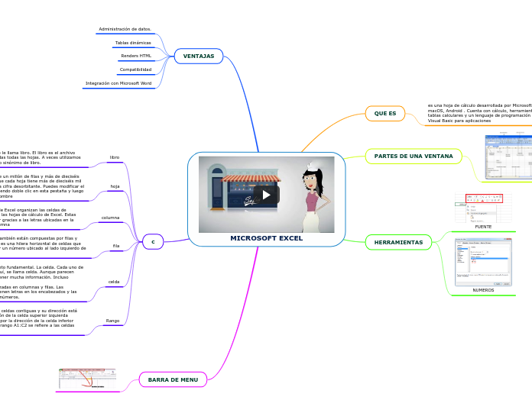Click the PARTES DE UNA VENTANA node
The height and width of the screenshot is (397, 532).
pyautogui.click(x=414, y=156)
